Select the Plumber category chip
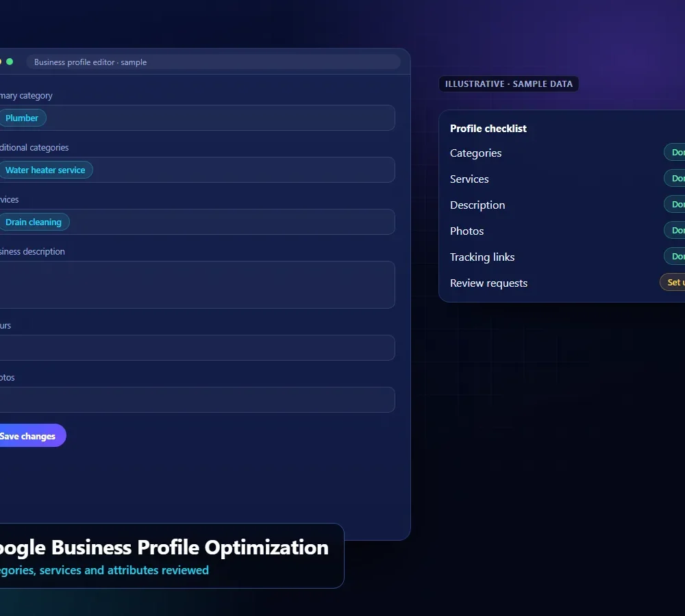685x616 pixels. pos(22,118)
